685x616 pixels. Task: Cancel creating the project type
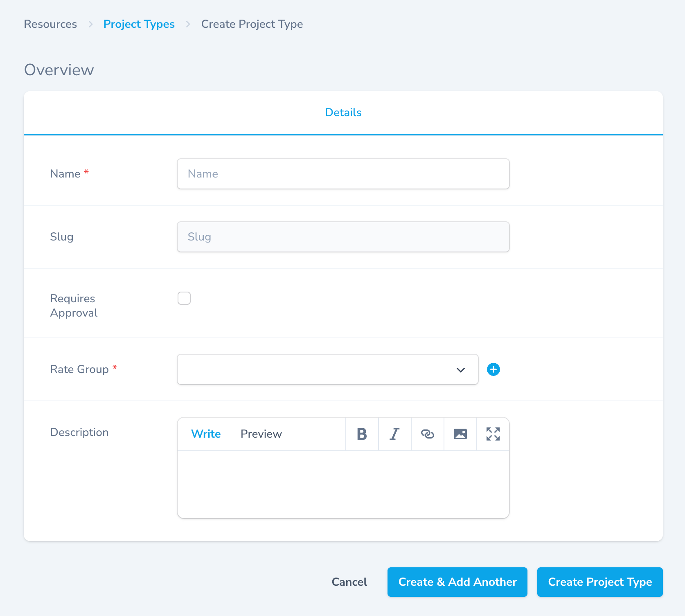click(x=349, y=582)
